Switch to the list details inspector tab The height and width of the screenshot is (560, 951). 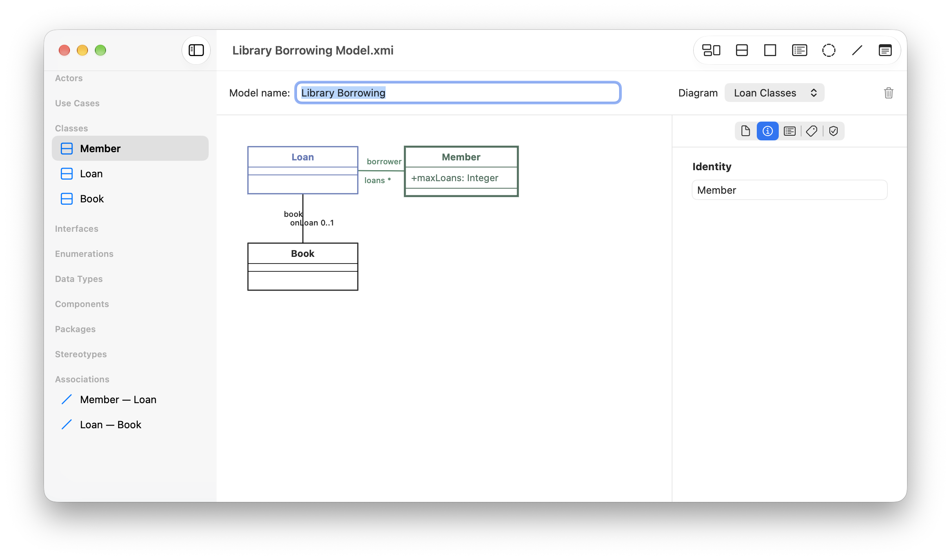(x=789, y=131)
